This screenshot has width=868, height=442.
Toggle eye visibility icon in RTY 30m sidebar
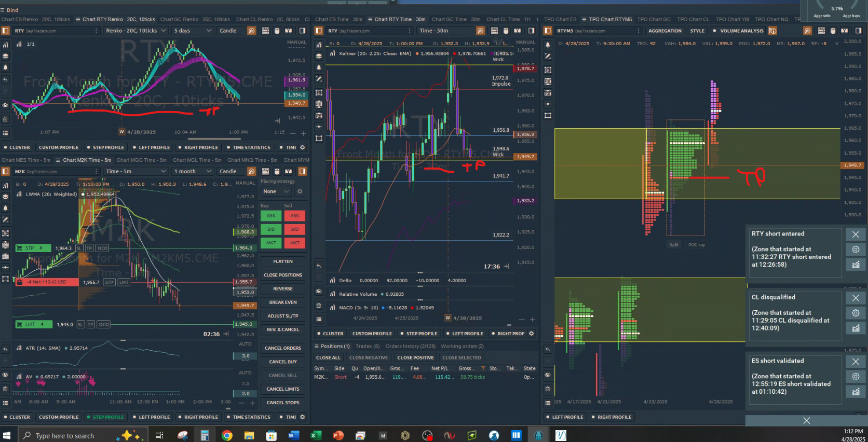[x=319, y=291]
